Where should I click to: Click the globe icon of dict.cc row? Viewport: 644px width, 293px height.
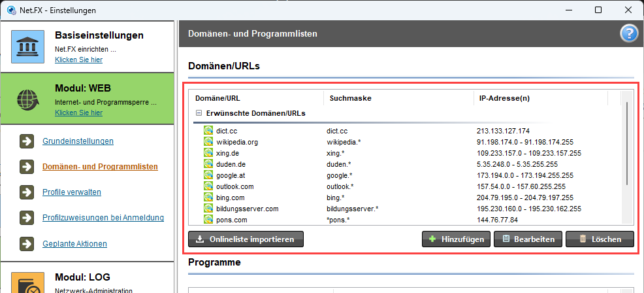(x=208, y=131)
